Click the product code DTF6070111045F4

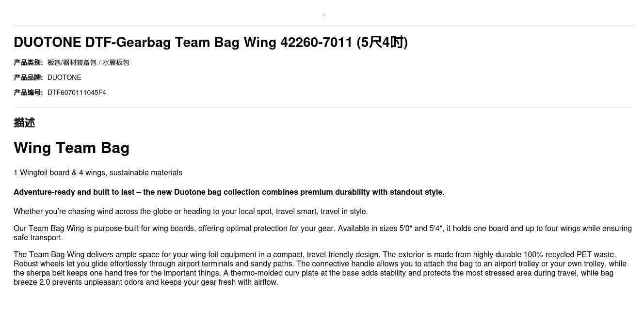coord(77,93)
